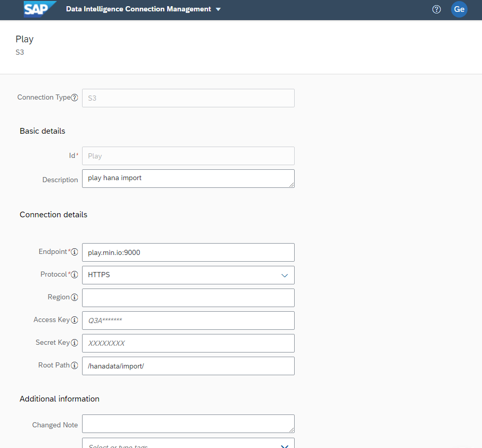
Task: Focus the Root Path input field
Action: point(188,366)
